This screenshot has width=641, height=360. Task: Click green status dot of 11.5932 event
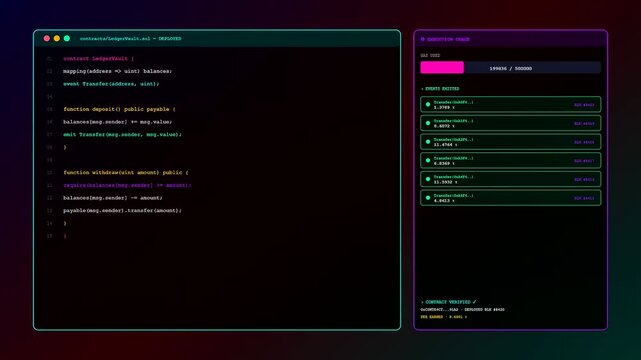tap(428, 179)
